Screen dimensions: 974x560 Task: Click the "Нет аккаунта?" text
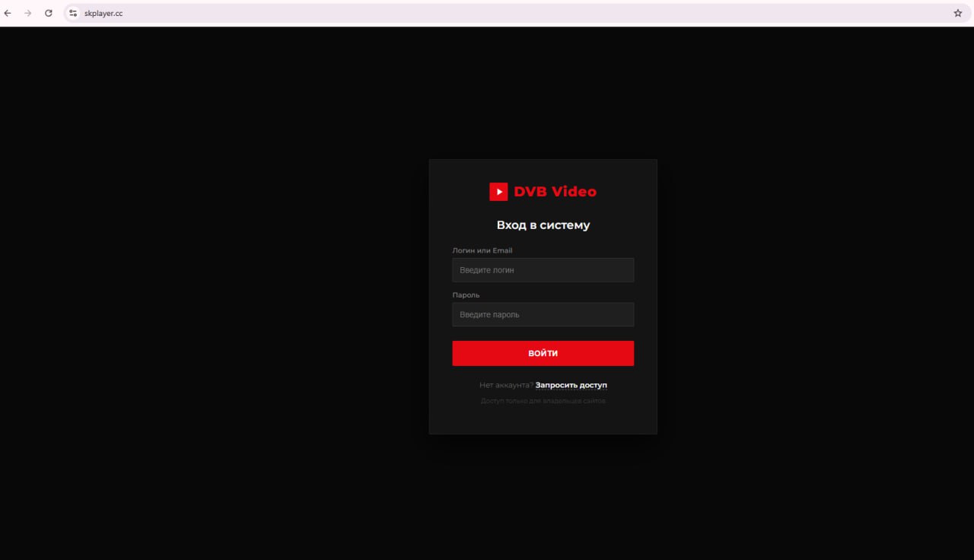[506, 385]
